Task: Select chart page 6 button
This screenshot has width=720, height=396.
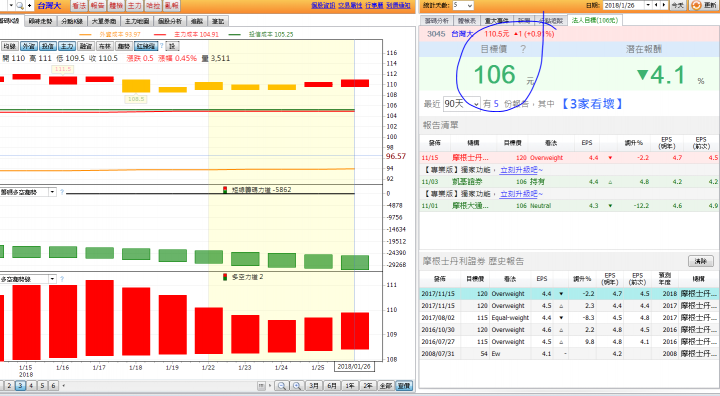Action: [x=53, y=386]
